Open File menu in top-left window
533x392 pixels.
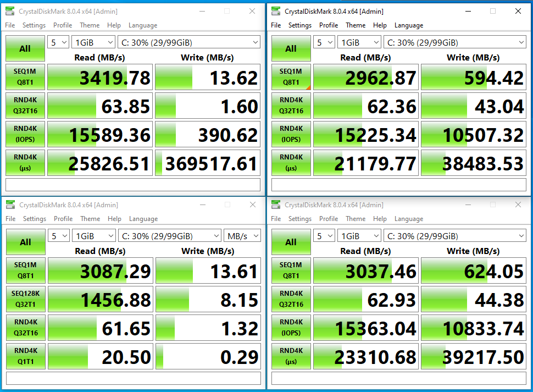(x=10, y=25)
